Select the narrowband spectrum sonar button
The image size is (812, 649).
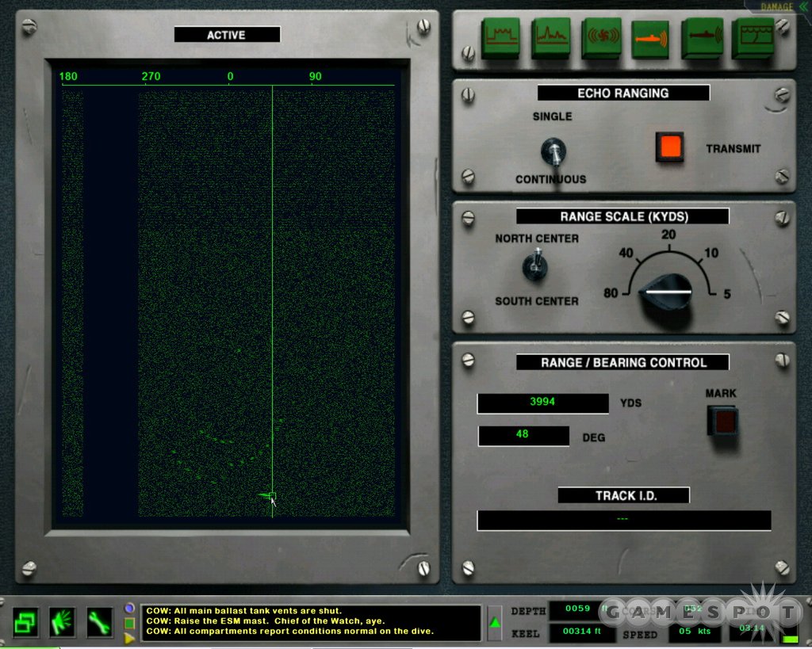click(551, 38)
